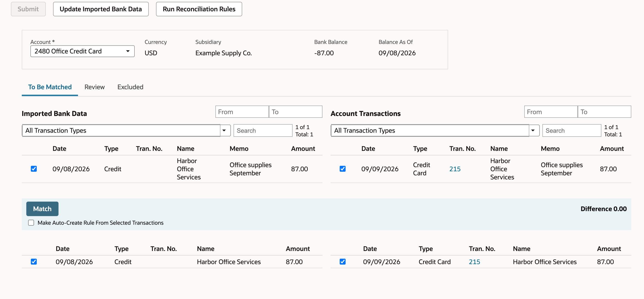Select the To Be Matched tab
Screen dimensions: 644x299
[x=50, y=87]
